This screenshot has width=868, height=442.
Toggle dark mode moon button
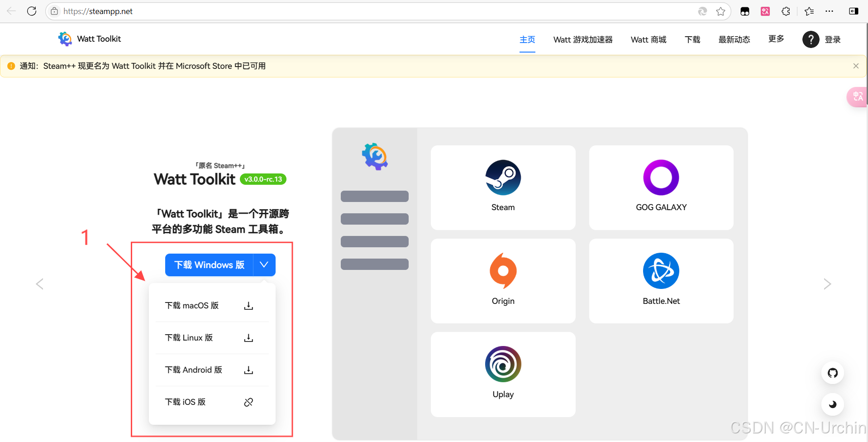pos(833,404)
